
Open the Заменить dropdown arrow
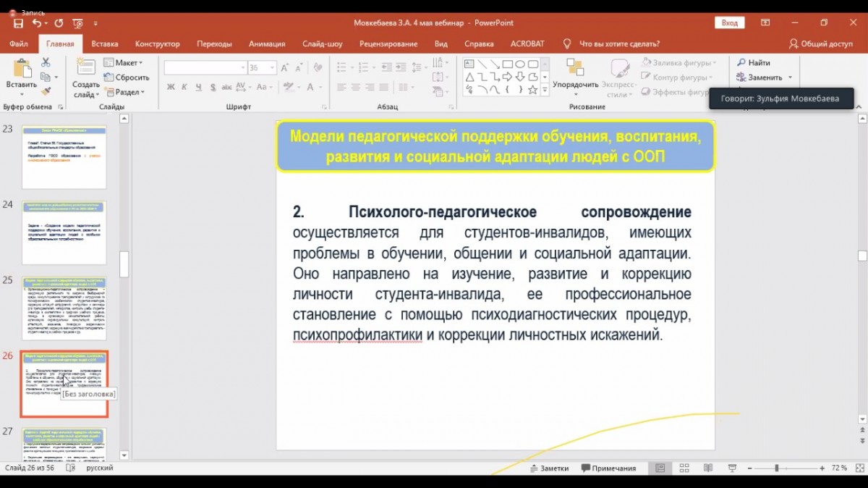(790, 77)
